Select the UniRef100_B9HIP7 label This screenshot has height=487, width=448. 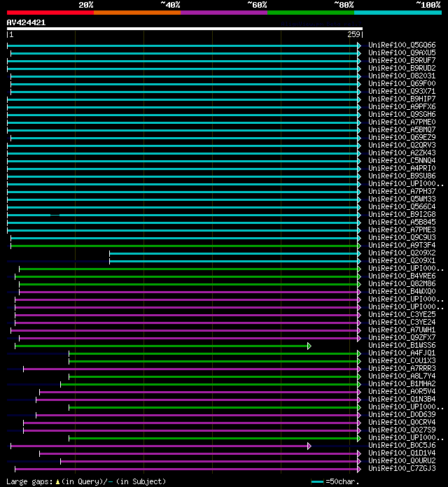pos(402,99)
